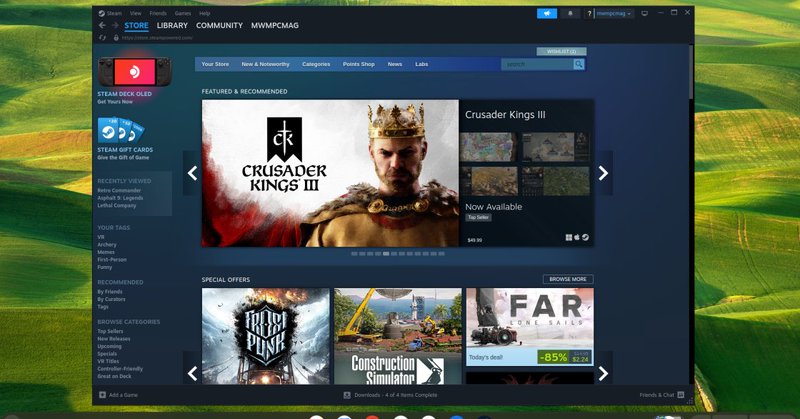The width and height of the screenshot is (800, 419).
Task: Open the mwmpcmag account dropdown
Action: [614, 13]
